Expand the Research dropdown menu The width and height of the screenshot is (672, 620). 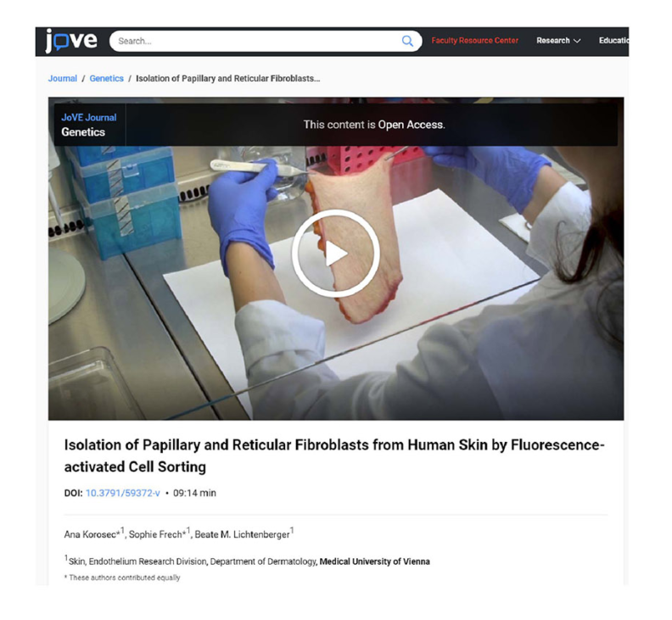pyautogui.click(x=558, y=41)
